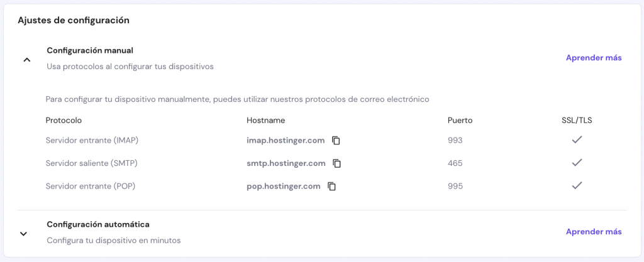Screen dimensions: 644x262
Task: Click the SMTP SSL/TLS checkmark
Action: tap(577, 163)
